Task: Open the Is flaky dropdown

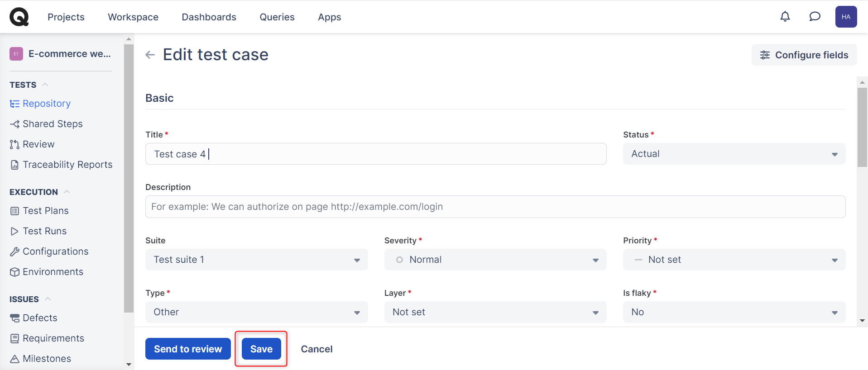Action: [734, 312]
